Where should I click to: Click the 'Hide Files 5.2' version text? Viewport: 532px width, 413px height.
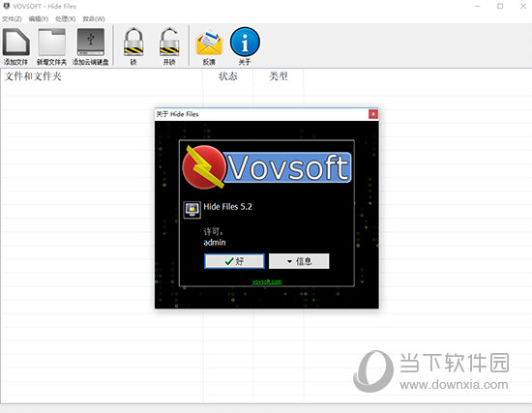pyautogui.click(x=227, y=206)
